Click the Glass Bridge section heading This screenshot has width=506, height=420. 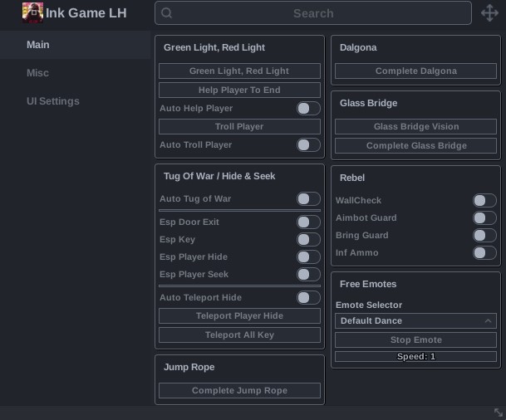pyautogui.click(x=369, y=103)
